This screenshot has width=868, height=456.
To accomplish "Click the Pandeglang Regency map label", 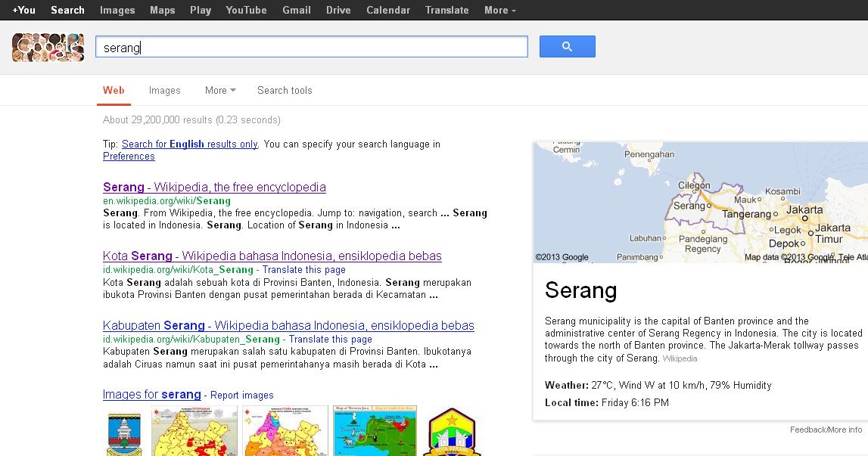I will pos(703,244).
